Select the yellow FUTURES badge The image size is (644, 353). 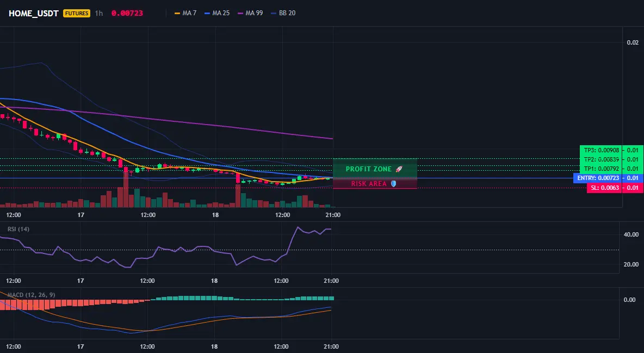76,13
